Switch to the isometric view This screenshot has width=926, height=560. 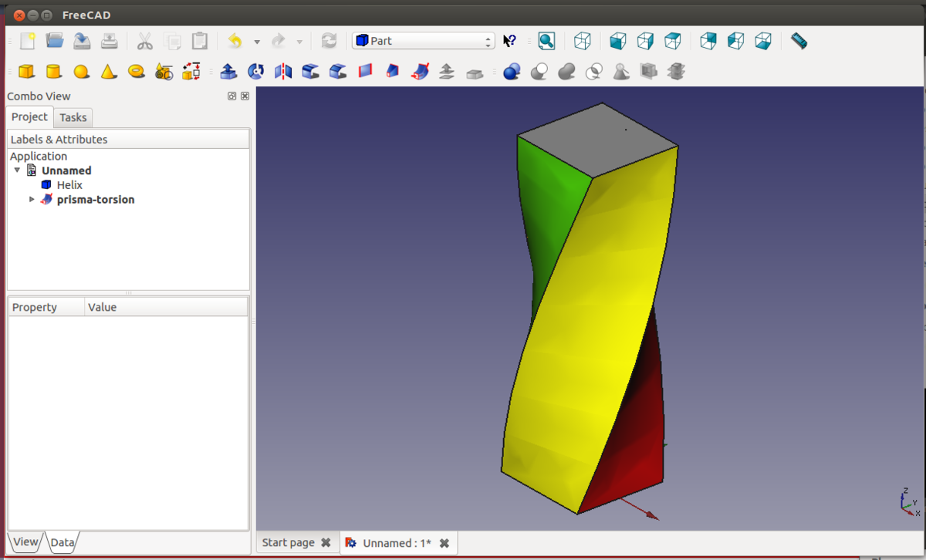click(x=583, y=41)
